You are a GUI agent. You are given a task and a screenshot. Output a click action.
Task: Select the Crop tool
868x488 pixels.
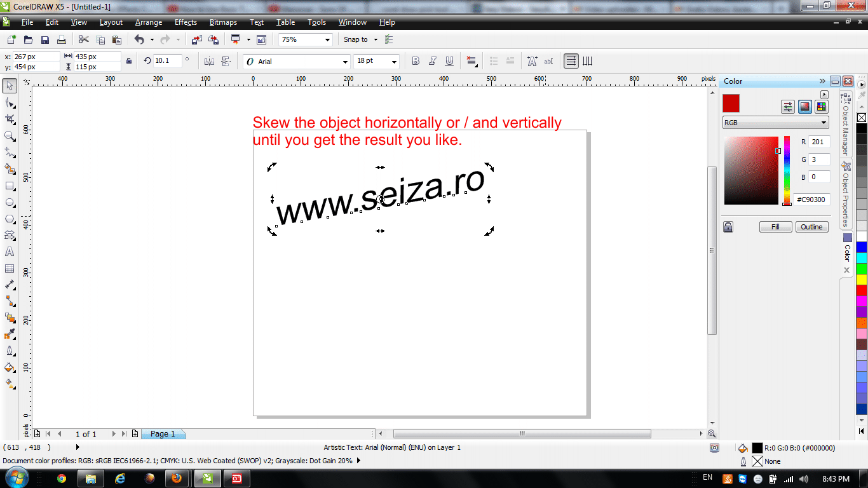pos(10,119)
